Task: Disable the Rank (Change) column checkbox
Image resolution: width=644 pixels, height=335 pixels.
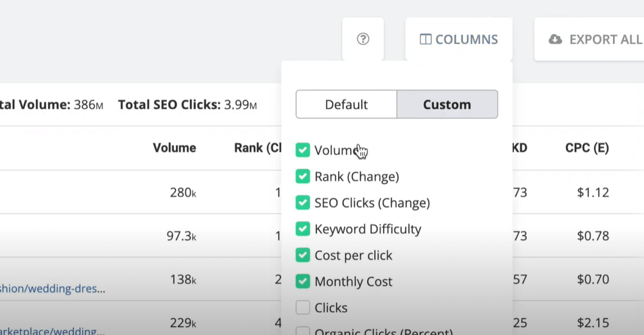Action: tap(303, 177)
